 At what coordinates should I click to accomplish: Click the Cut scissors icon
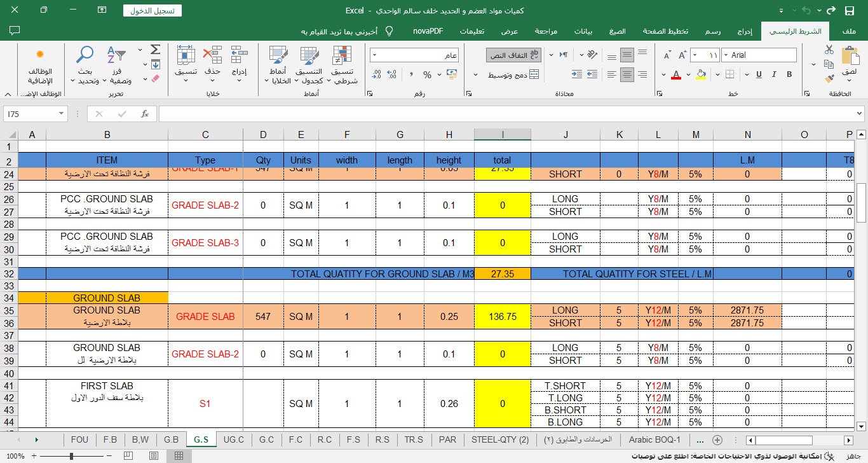click(829, 50)
